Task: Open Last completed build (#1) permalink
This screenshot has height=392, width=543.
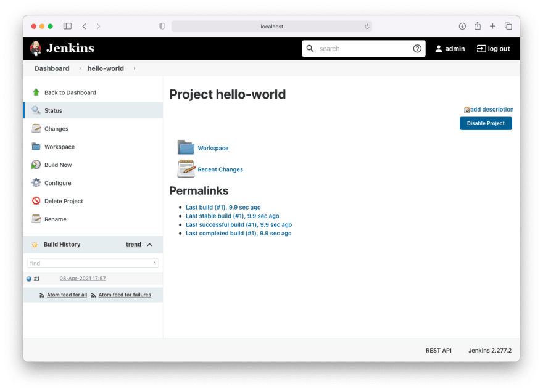Action: [239, 233]
